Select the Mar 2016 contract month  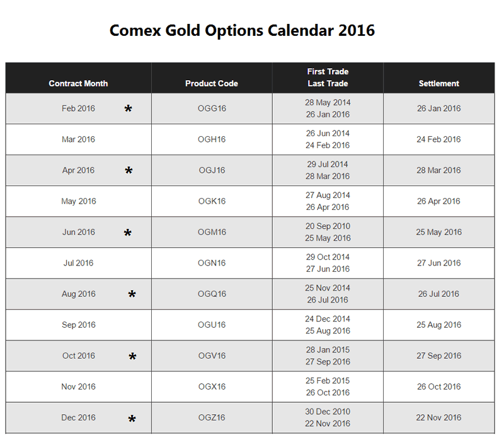click(x=78, y=139)
